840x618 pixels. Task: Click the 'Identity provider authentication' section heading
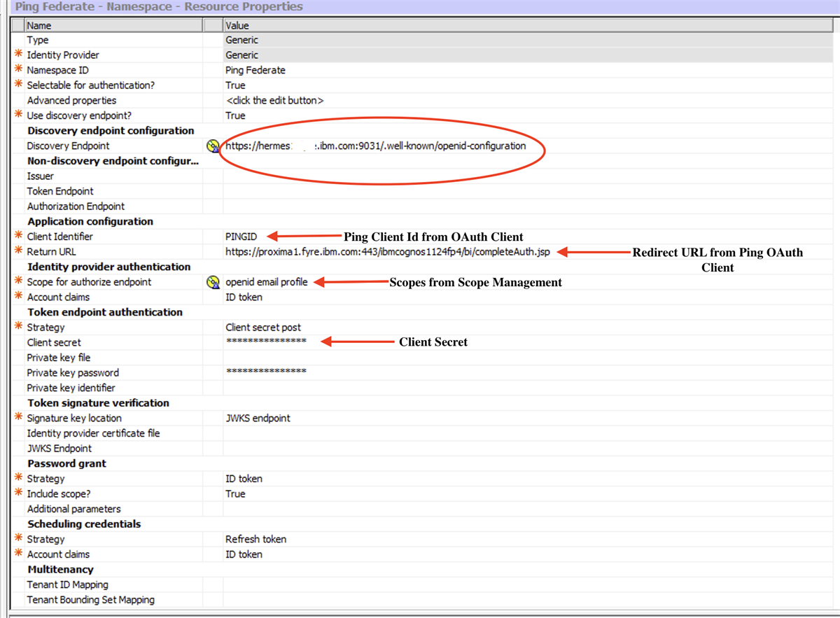click(x=108, y=267)
